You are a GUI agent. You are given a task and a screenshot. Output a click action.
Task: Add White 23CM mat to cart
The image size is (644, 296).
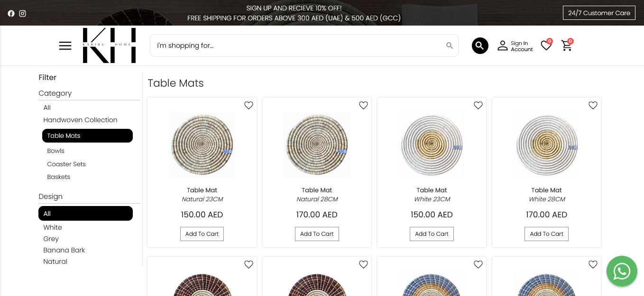[x=432, y=234]
